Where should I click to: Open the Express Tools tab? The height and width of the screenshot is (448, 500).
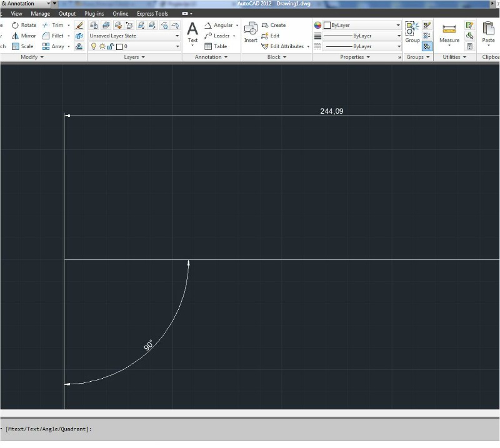click(152, 13)
